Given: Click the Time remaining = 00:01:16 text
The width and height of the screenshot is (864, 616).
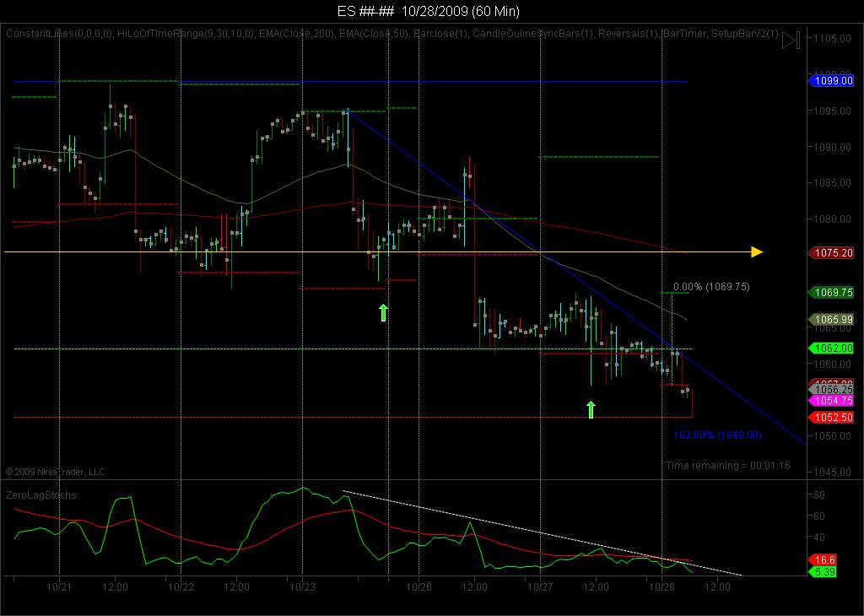Looking at the screenshot, I should click(x=727, y=466).
